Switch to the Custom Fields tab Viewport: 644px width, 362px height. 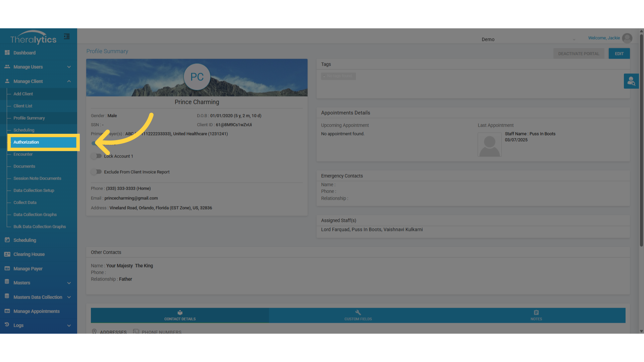coord(358,315)
